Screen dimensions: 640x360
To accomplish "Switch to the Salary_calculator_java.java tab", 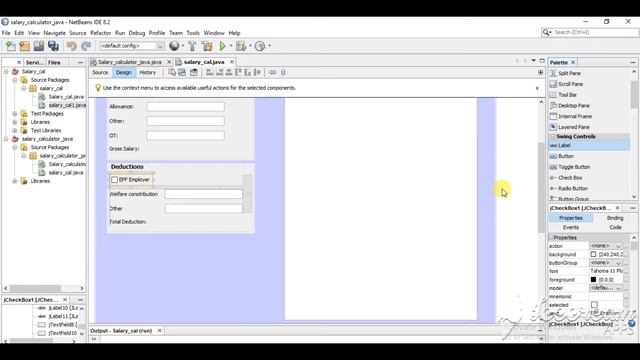I will pos(130,62).
